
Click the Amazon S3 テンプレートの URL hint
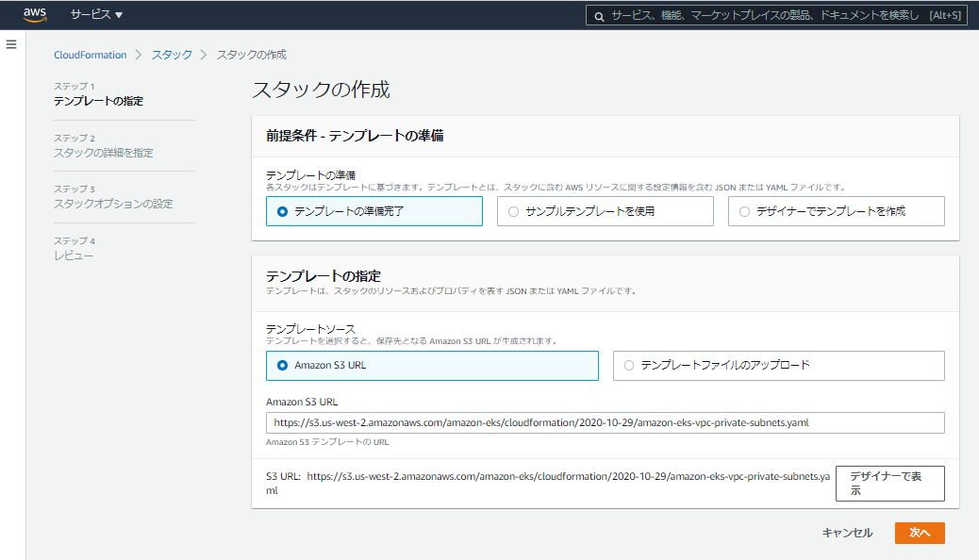pos(327,442)
